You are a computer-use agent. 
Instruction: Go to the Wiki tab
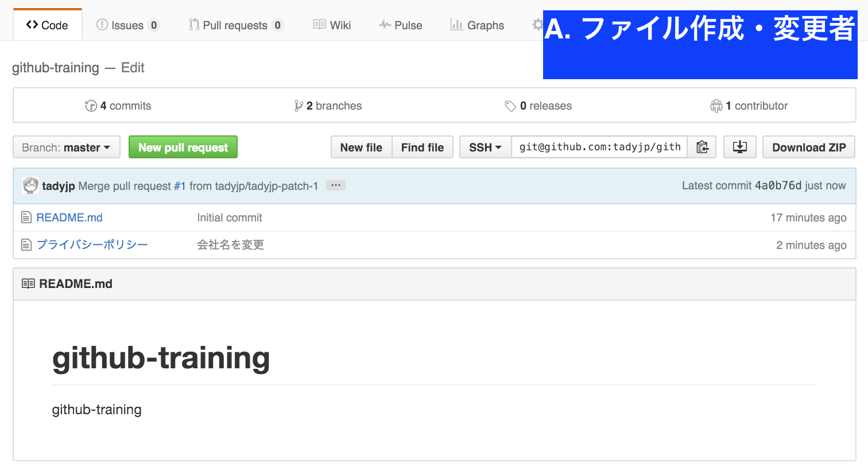point(332,25)
